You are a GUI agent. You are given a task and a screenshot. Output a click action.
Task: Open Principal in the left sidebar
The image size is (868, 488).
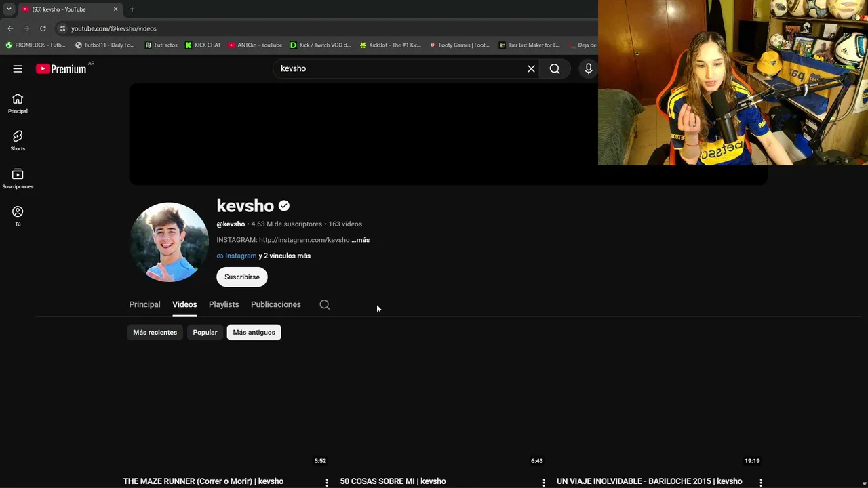18,104
